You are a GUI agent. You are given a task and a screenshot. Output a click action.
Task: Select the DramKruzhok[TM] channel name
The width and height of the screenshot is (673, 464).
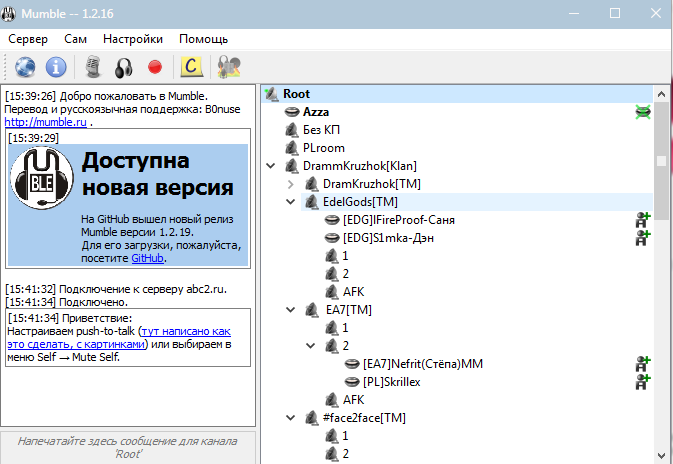click(x=372, y=184)
